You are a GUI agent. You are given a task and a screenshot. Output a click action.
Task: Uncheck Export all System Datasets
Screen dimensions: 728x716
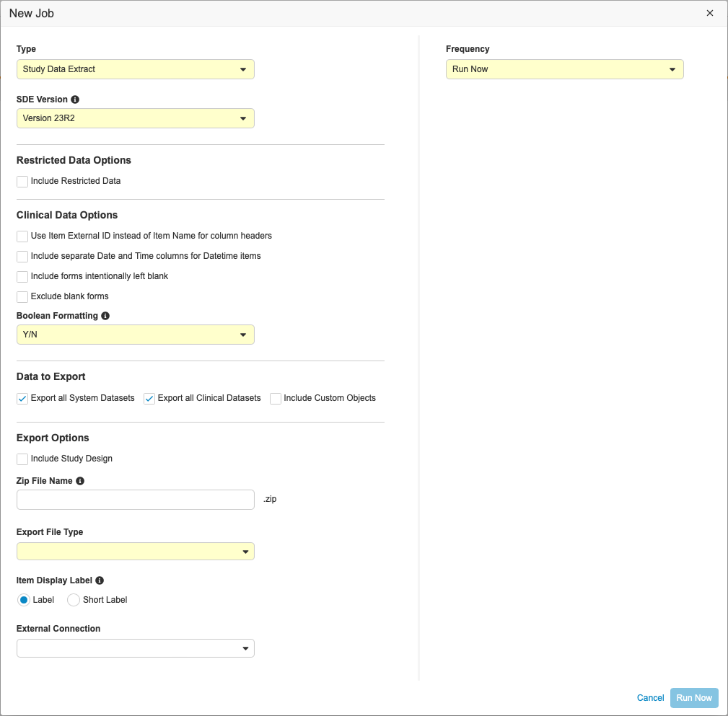point(22,399)
